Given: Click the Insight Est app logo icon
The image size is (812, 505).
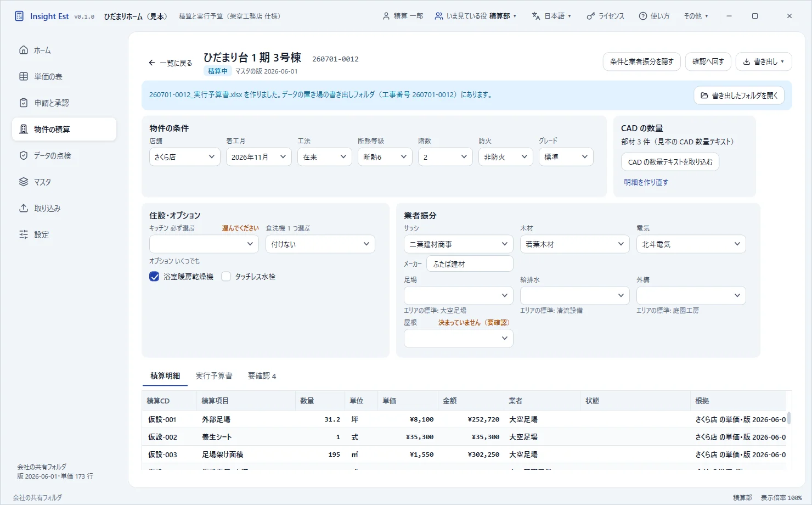Looking at the screenshot, I should pyautogui.click(x=19, y=16).
